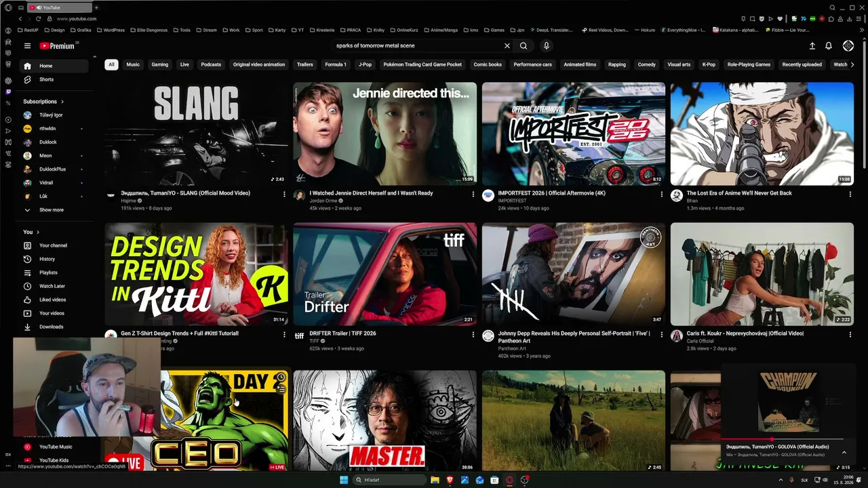Open the account avatar menu
868x488 pixels.
click(x=848, y=46)
